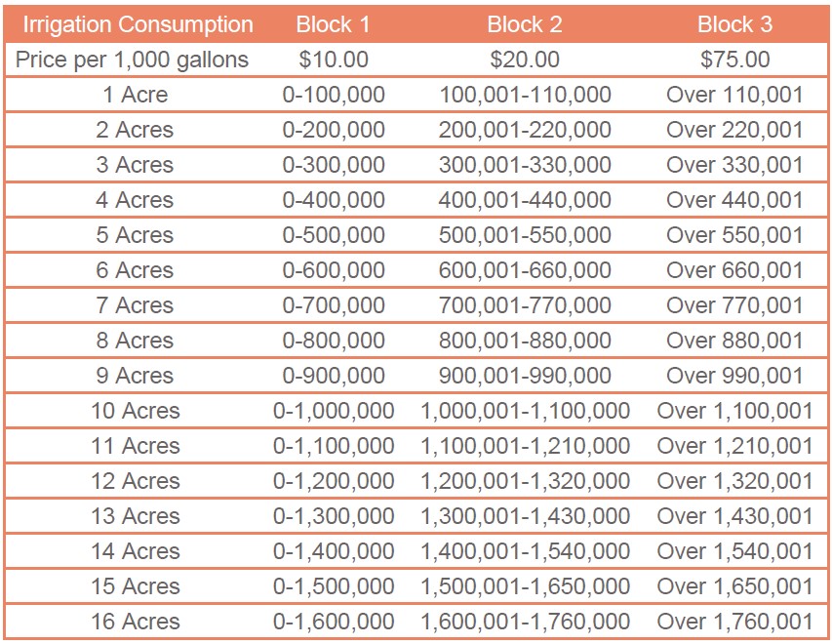Click the 300,001-330,000 range cell
Image resolution: width=832 pixels, height=644 pixels.
pos(525,165)
